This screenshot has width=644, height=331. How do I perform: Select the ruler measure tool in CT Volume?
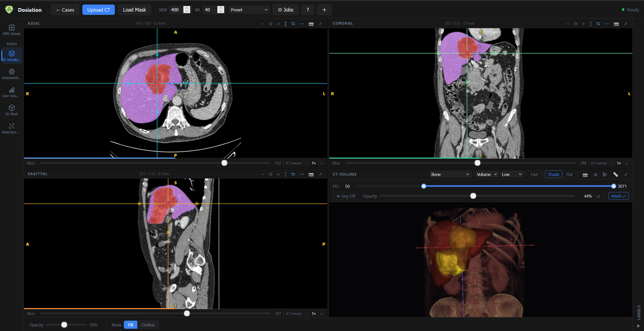pyautogui.click(x=616, y=174)
